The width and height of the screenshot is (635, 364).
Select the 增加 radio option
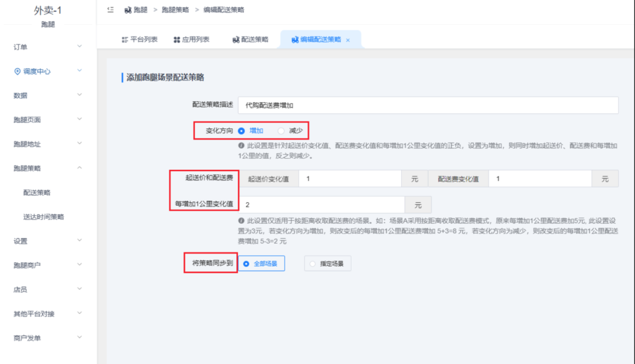tap(240, 130)
